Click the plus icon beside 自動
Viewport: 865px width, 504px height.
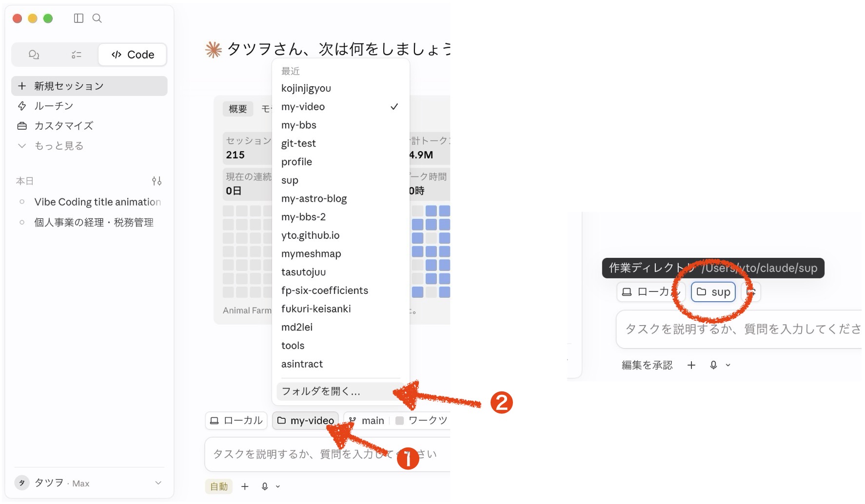pyautogui.click(x=245, y=486)
